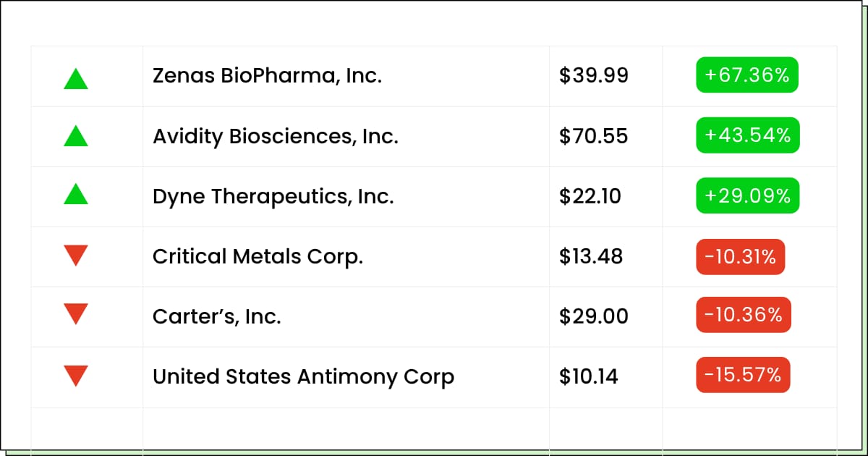
Task: Click green up arrow beside Dyne Therapeutics
Action: tap(76, 194)
